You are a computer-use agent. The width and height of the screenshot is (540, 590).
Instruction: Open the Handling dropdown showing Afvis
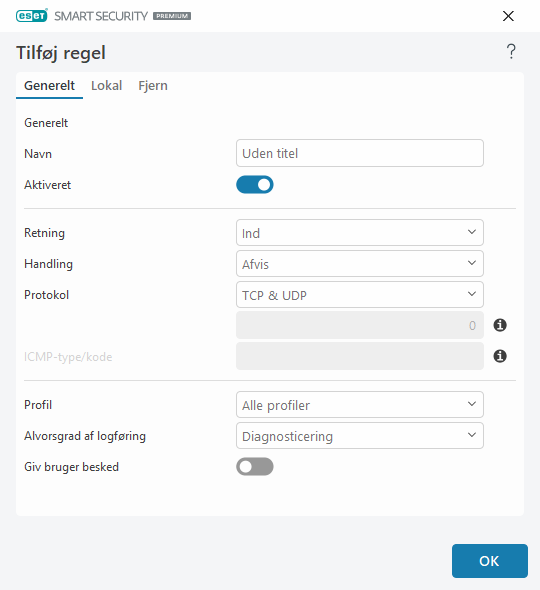click(x=360, y=264)
